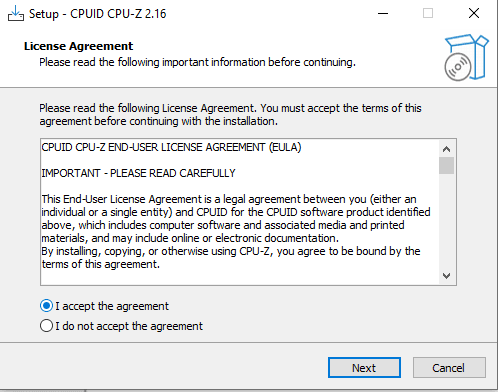
Task: Click the license scrollbar down arrow
Action: (446, 276)
